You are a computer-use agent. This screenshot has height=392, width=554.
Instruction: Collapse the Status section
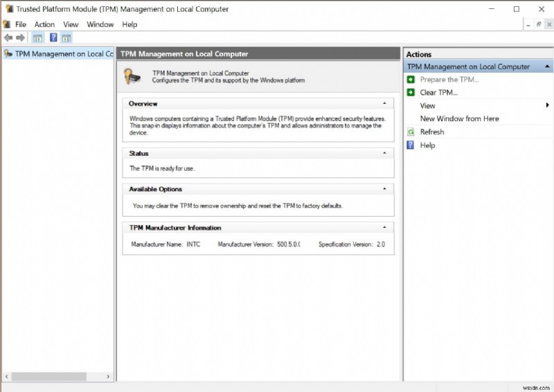coord(384,154)
